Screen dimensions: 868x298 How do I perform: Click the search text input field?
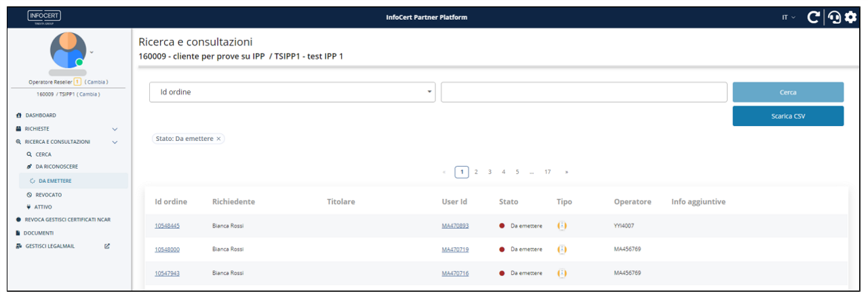pyautogui.click(x=584, y=92)
